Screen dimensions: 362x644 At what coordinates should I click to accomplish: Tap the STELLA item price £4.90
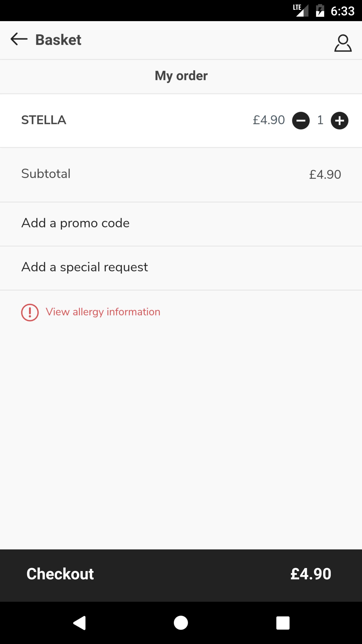[269, 120]
